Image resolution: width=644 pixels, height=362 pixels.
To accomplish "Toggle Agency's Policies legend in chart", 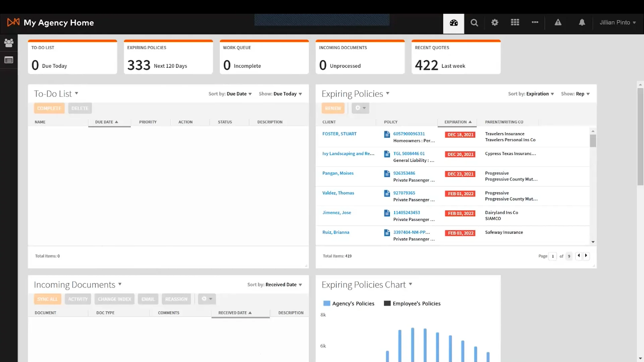I will point(349,303).
